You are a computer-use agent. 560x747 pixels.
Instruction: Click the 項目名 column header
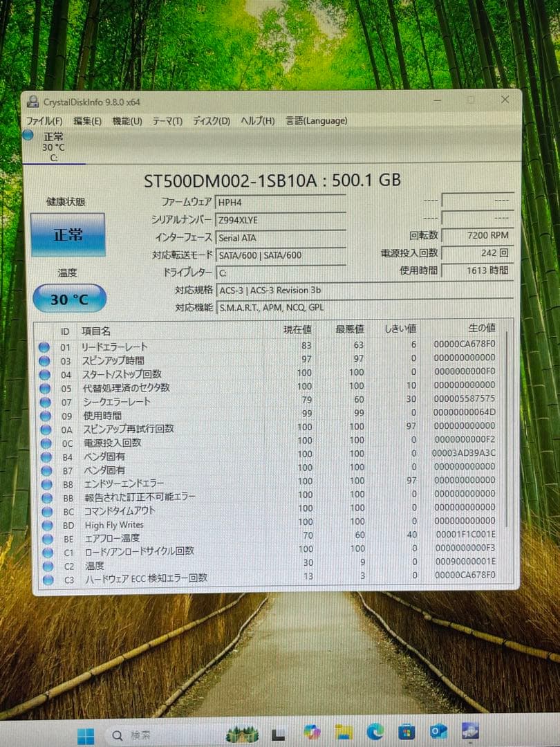pos(96,331)
